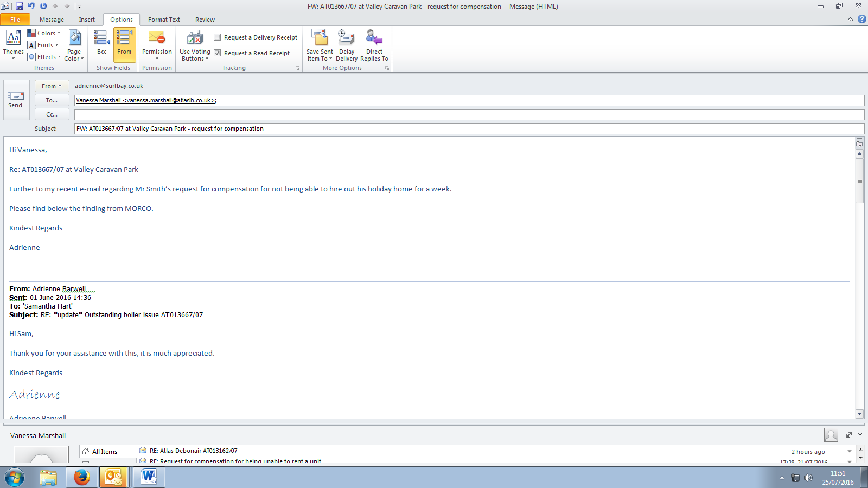
Task: Select All Items in People Pane
Action: coord(107,451)
